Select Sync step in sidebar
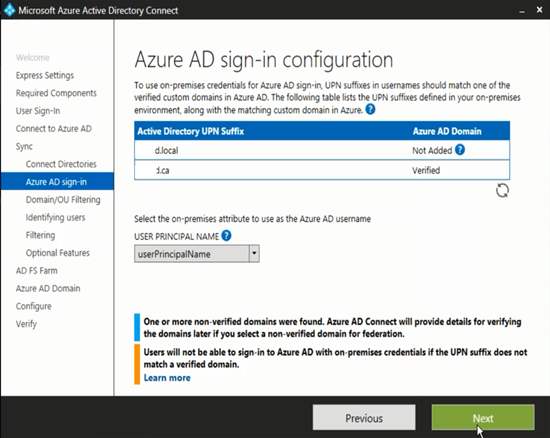The height and width of the screenshot is (438, 550). pos(24,146)
